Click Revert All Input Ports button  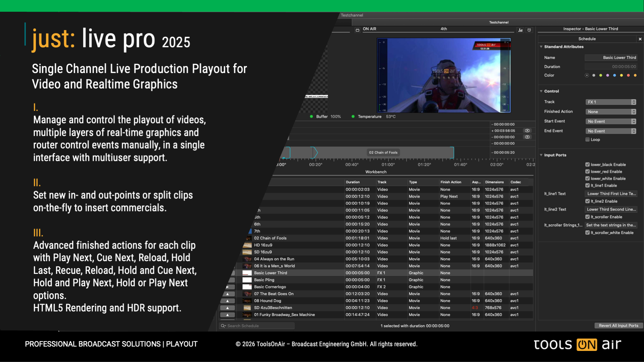(619, 326)
